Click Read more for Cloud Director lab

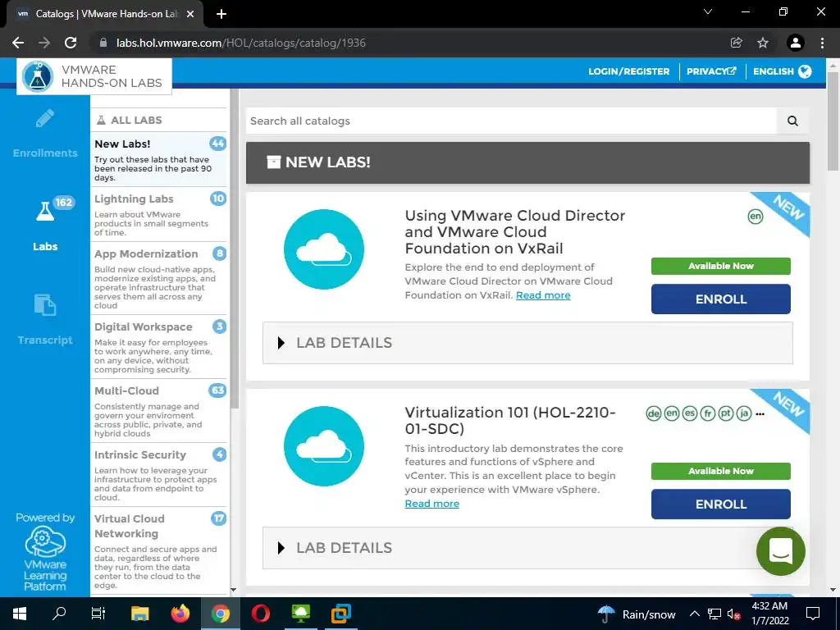(543, 295)
